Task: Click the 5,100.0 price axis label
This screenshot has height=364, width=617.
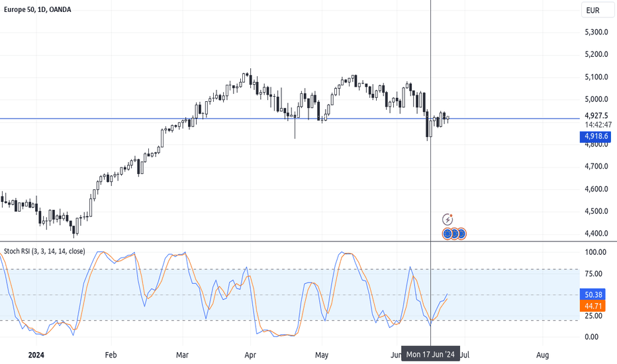Action: (x=596, y=77)
